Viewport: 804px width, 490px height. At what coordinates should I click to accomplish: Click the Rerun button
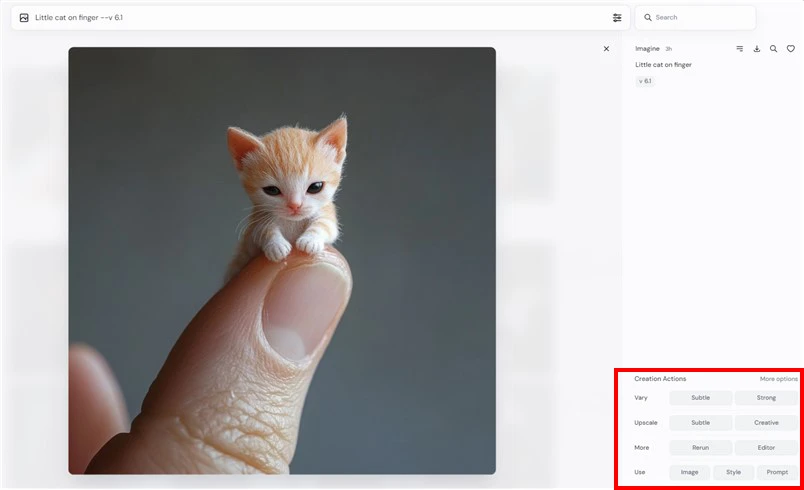[700, 447]
